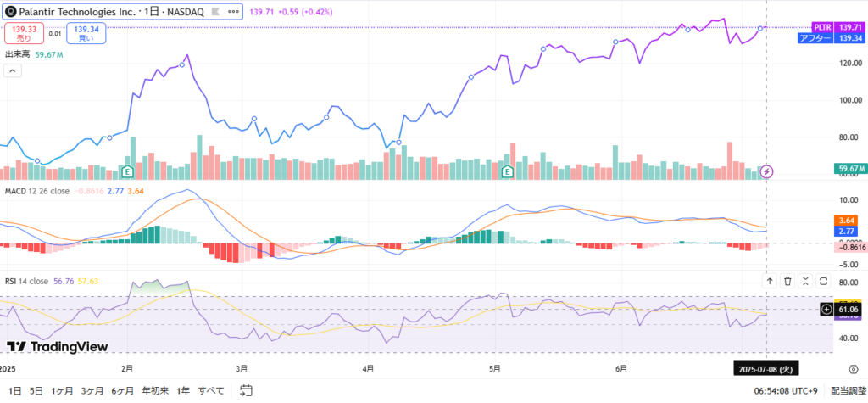Viewport: 868px width, 403px height.
Task: Click the 139.71 +0.59 (+0.42%) price change text
Action: [293, 11]
